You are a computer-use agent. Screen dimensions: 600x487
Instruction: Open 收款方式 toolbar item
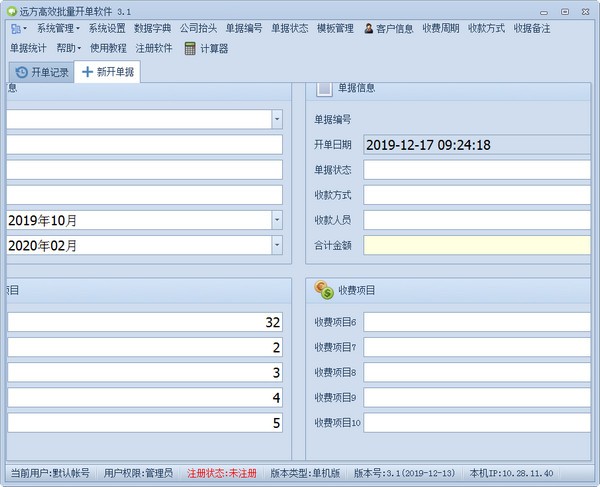486,28
